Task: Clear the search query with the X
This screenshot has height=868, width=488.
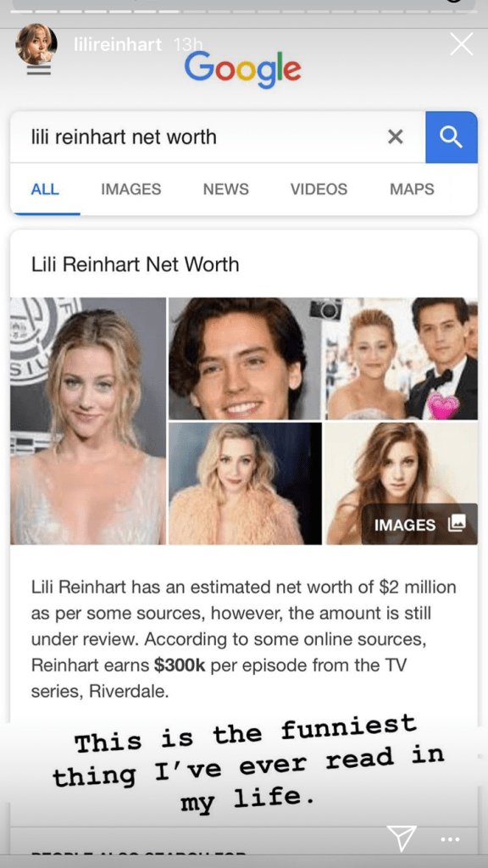Action: (395, 136)
